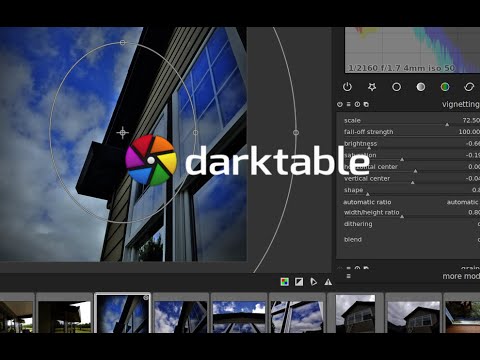Adjust the width/height ratio slider
Screen dimensions: 480x360
click(412, 213)
